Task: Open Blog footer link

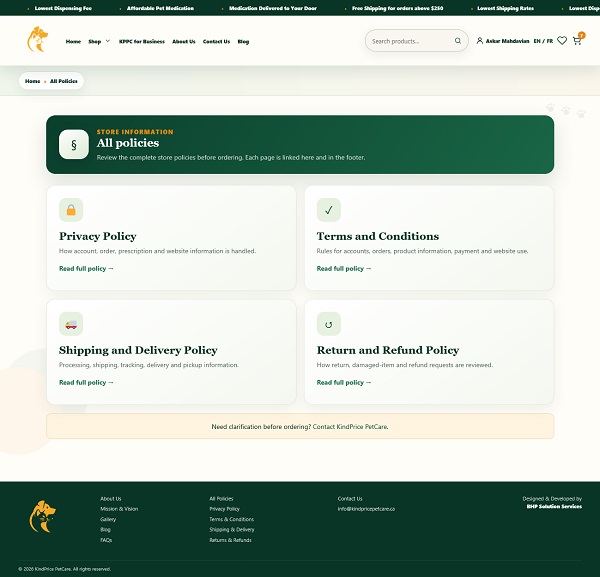Action: pos(105,530)
